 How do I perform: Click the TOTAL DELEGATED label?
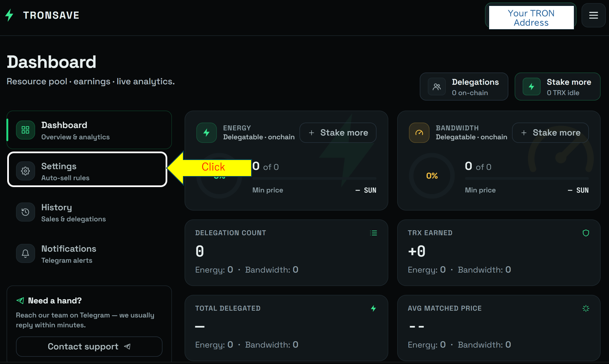(228, 309)
